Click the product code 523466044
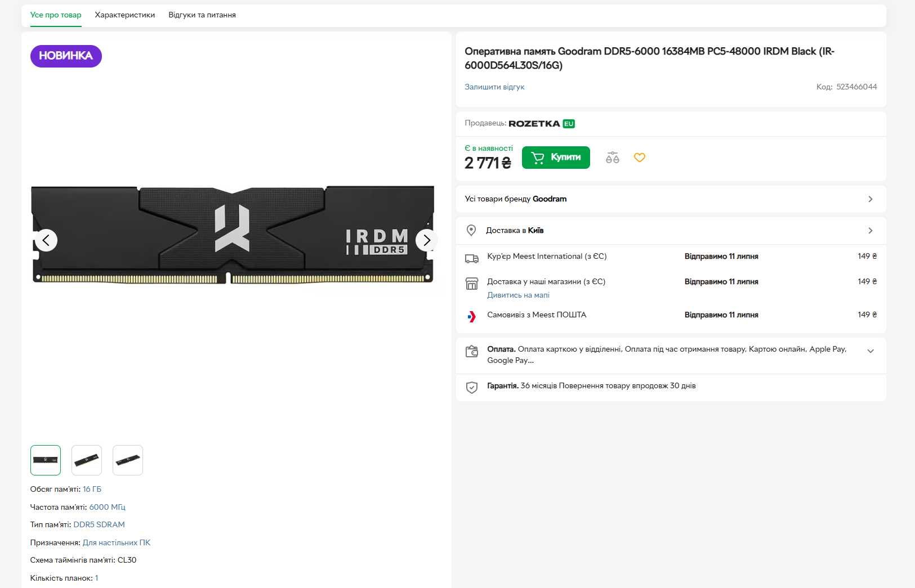Screen dimensions: 915x588 coord(856,87)
